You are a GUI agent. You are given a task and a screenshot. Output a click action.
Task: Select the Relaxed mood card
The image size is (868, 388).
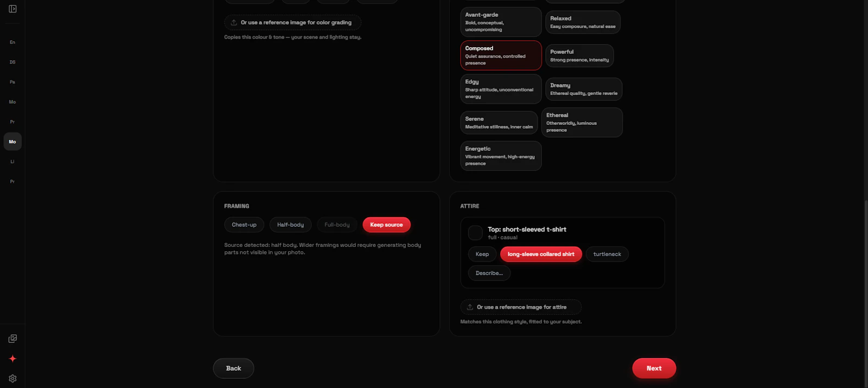[583, 22]
